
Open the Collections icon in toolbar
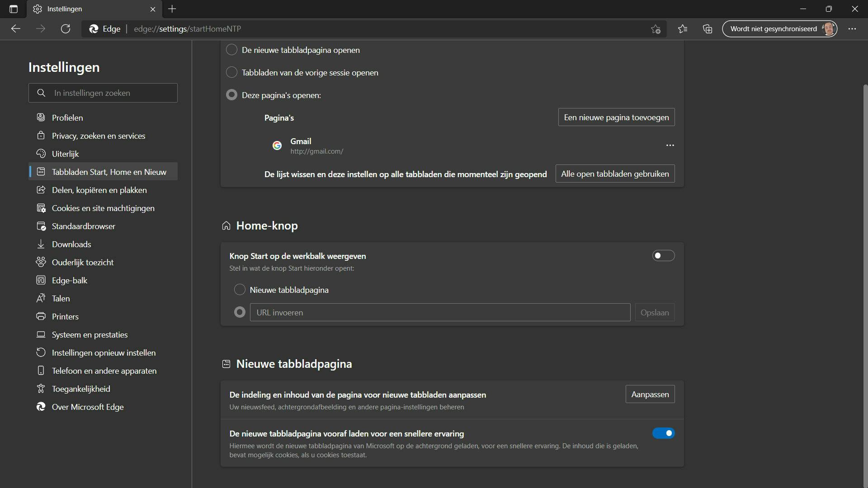708,29
